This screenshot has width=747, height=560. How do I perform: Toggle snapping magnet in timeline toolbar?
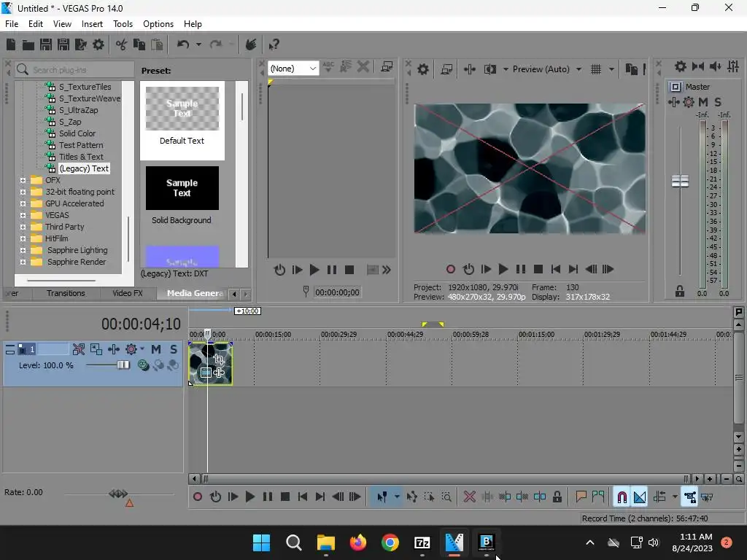click(622, 497)
